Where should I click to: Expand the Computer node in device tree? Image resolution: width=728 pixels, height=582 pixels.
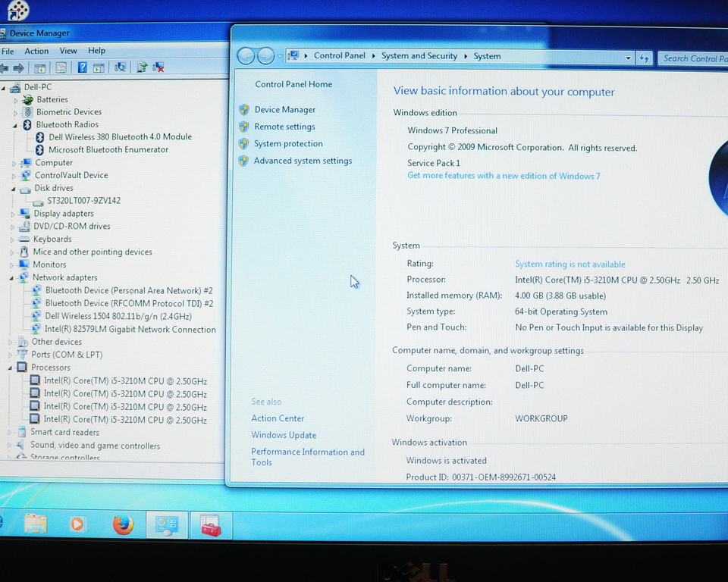pyautogui.click(x=14, y=164)
